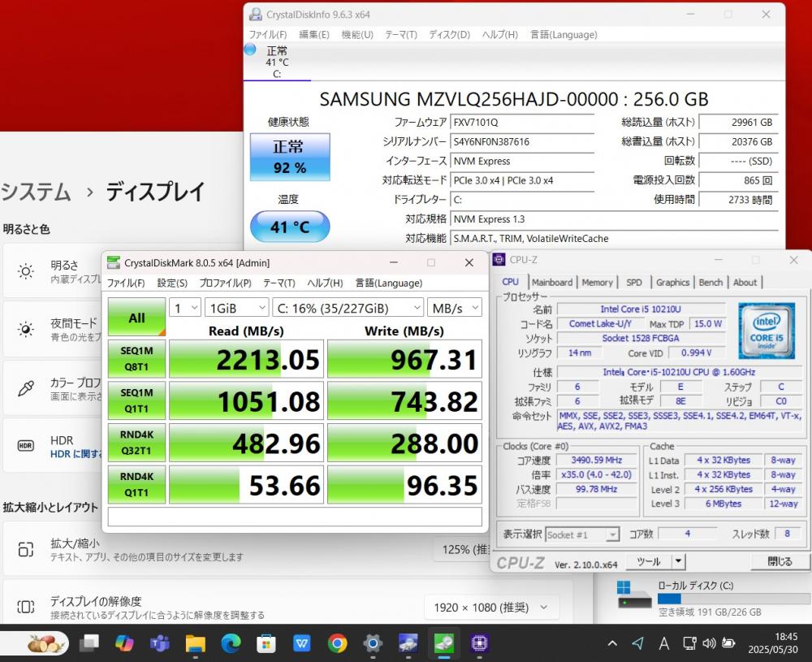
Task: Open CrystalDiskInfo 機能(U) menu
Action: pyautogui.click(x=356, y=35)
